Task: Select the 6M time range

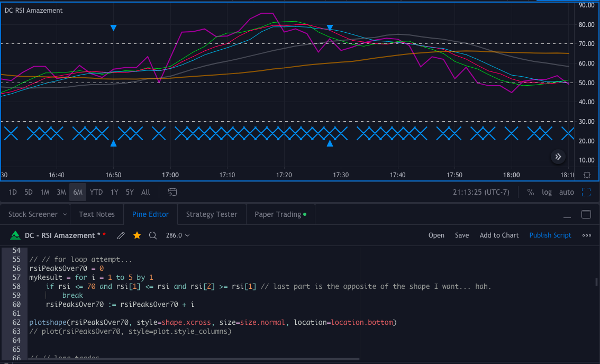Action: 78,192
